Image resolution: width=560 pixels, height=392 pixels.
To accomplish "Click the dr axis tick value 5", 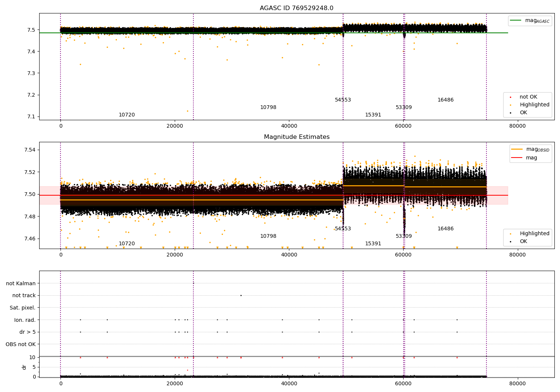I will 34,367.
